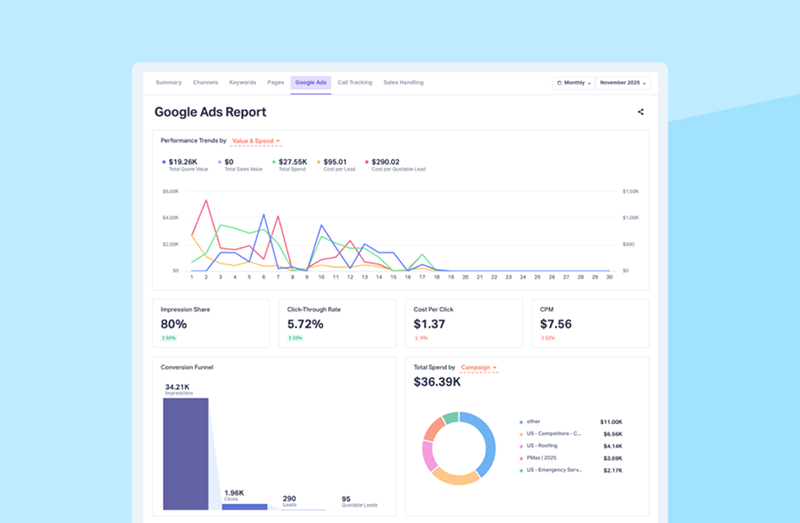Expand the Value & Spend trend selector
Screen dimensions: 800x523
coord(256,142)
